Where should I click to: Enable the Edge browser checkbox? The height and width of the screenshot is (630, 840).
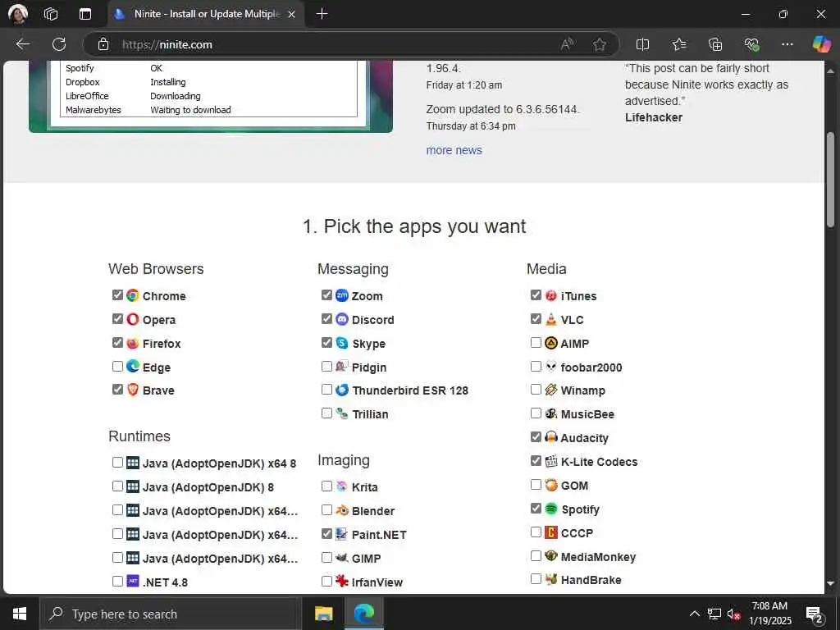pos(117,366)
